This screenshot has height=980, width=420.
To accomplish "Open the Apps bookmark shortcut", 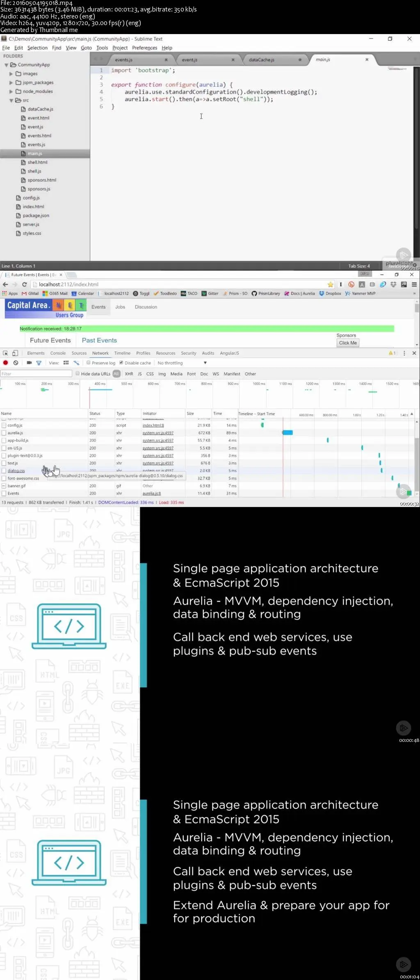I will (x=10, y=294).
